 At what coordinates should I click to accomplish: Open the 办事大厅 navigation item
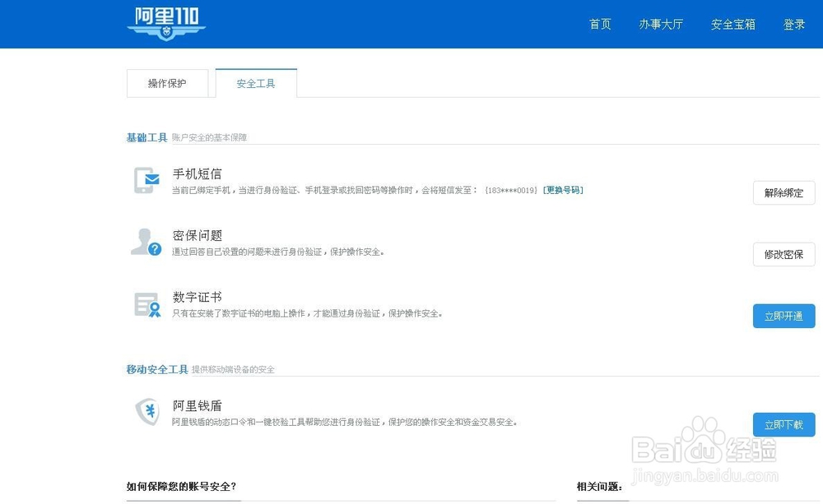point(663,25)
